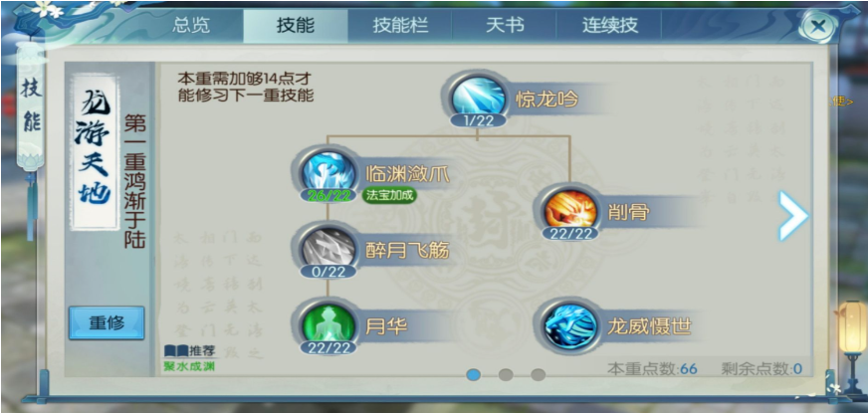
Task: Choose the 醉月飞觞 skill icon
Action: pos(328,248)
